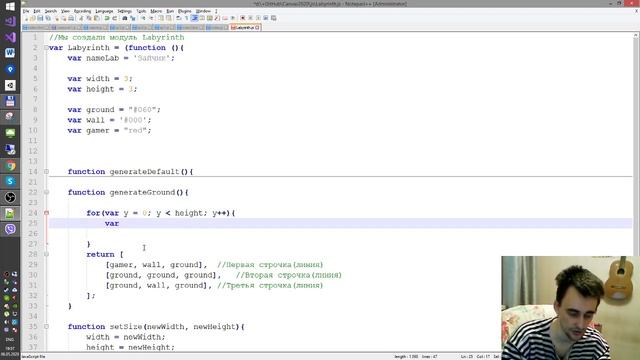Viewport: 640px width, 360px height.
Task: Open Viber from the taskbar
Action: coord(10,229)
